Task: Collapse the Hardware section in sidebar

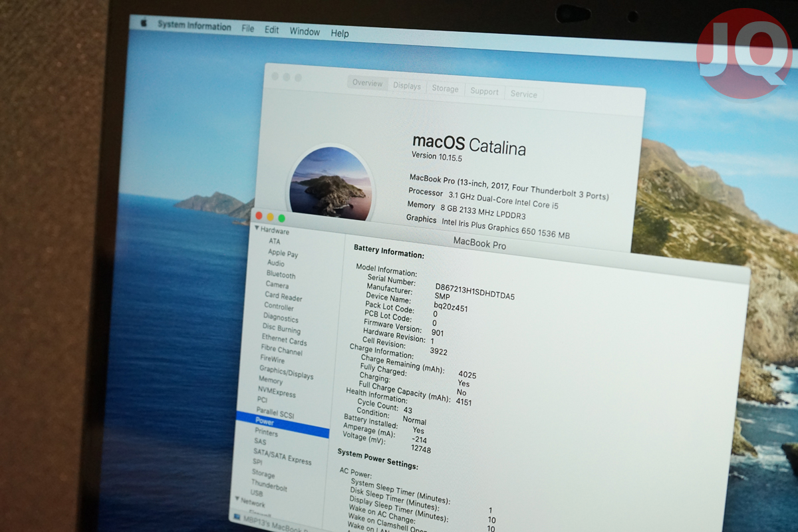Action: click(257, 229)
